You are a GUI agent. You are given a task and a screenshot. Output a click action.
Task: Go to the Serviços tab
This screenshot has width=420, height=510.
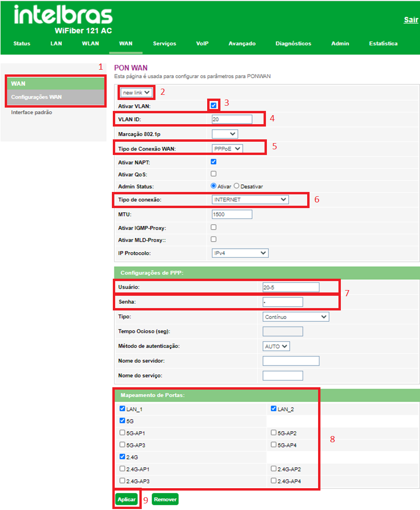(x=164, y=44)
